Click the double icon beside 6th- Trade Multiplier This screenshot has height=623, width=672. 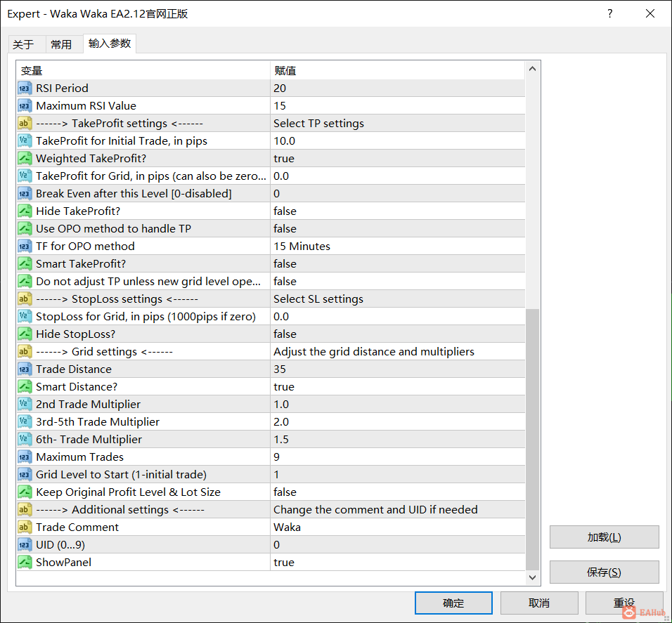click(25, 439)
